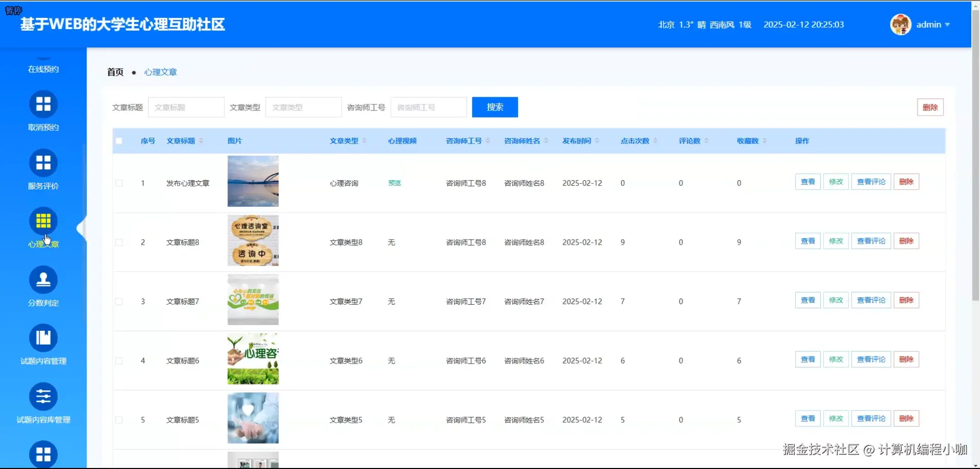Select the 心理文章 sidebar icon
The image size is (980, 469).
pos(44,221)
